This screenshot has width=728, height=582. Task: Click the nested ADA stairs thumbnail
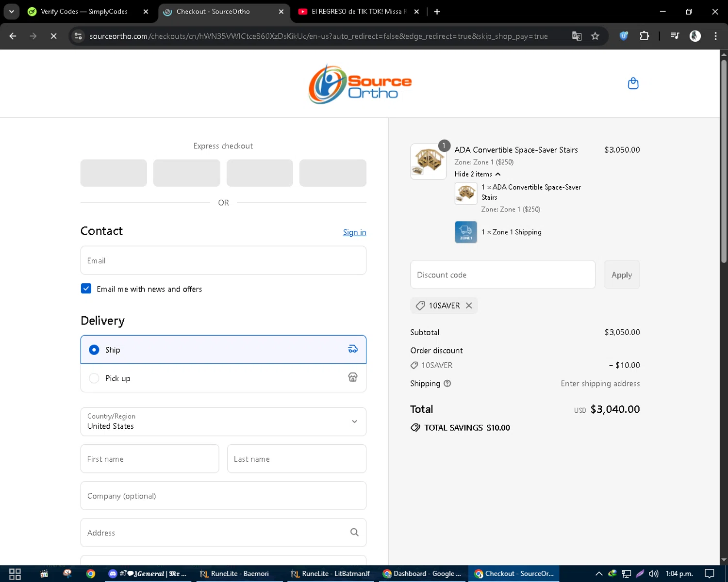tap(465, 193)
